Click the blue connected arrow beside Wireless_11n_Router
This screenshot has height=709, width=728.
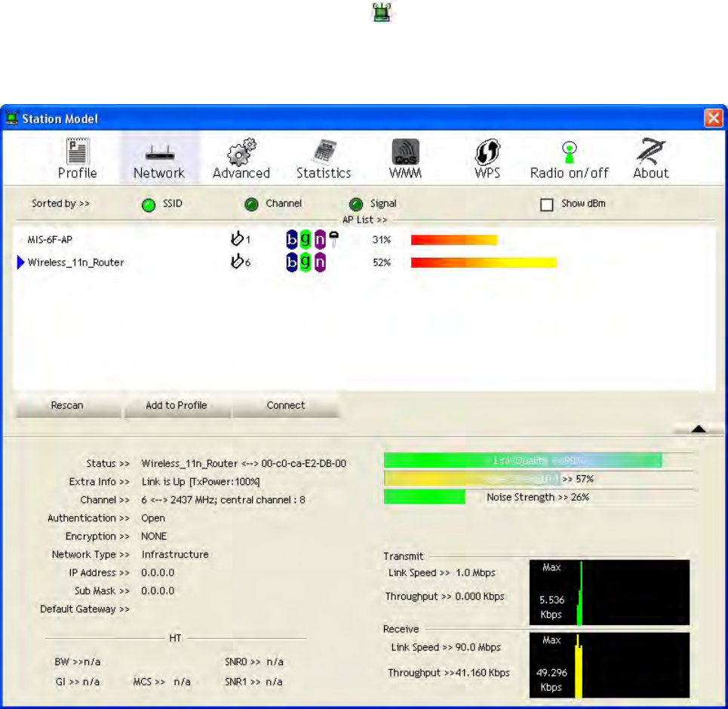[x=20, y=262]
